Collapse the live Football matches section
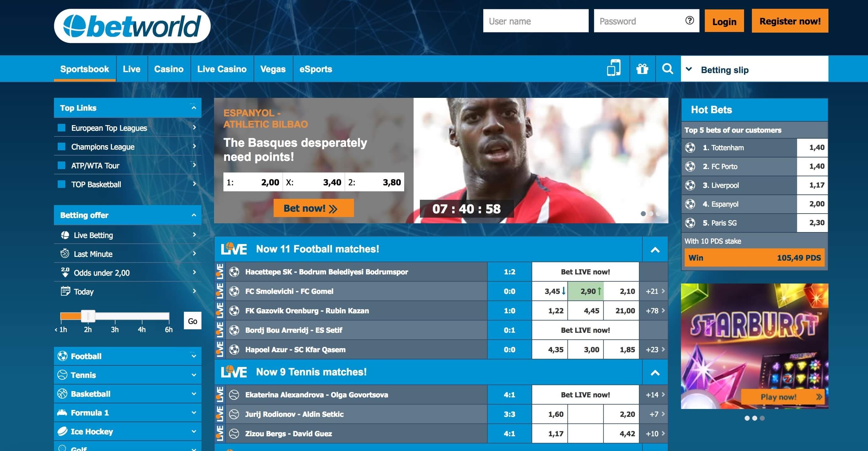This screenshot has height=451, width=868. point(655,250)
